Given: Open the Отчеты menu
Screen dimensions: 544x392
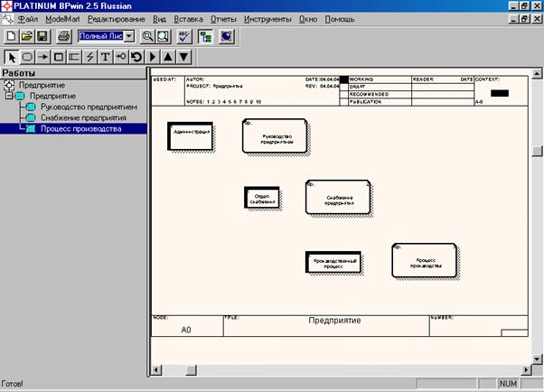Looking at the screenshot, I should coord(223,19).
